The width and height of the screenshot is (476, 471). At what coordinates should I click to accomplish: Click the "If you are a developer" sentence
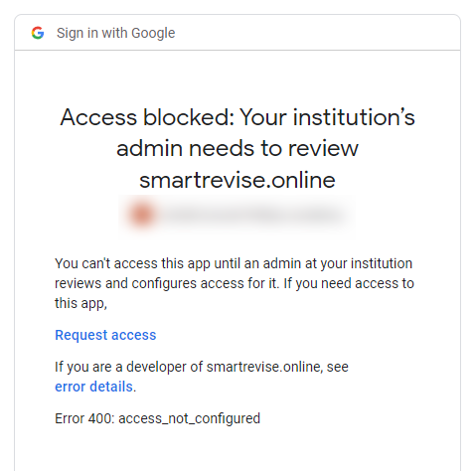click(202, 367)
